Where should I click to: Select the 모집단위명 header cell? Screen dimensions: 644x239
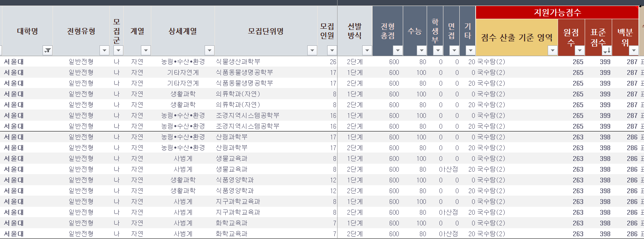pyautogui.click(x=266, y=31)
